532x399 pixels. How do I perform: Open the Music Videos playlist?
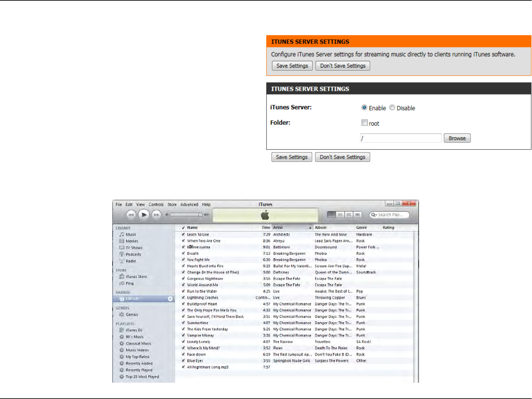[134, 350]
